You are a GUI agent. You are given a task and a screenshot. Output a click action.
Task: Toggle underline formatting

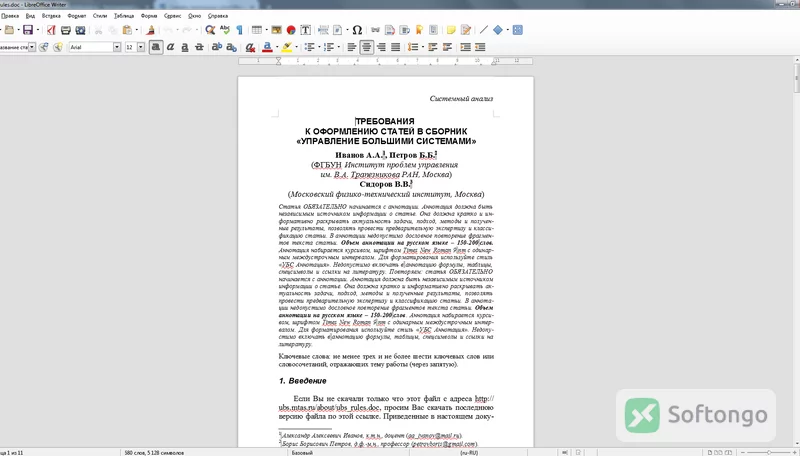coord(185,47)
